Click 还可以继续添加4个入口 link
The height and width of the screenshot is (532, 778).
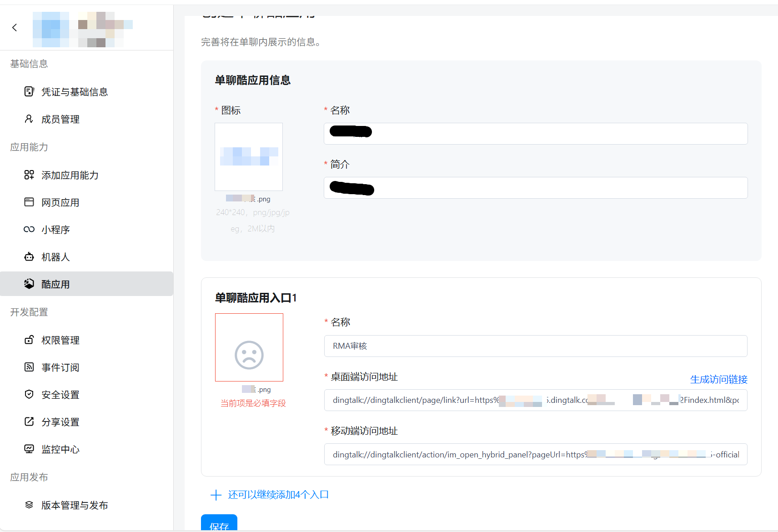(x=278, y=495)
